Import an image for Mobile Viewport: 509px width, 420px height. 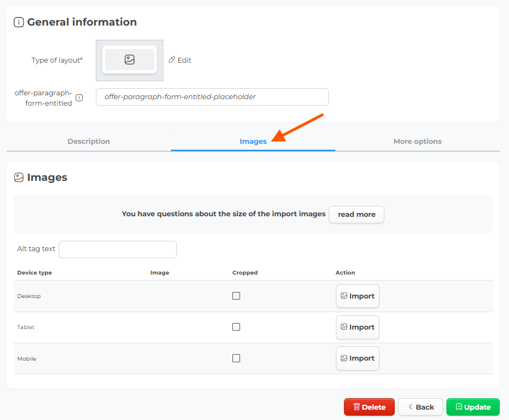pos(358,358)
